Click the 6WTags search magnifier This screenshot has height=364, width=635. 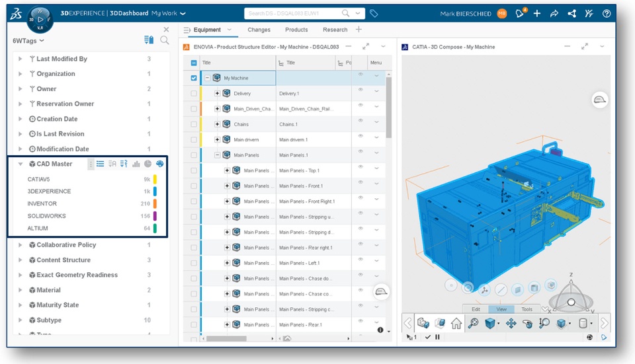(x=165, y=40)
